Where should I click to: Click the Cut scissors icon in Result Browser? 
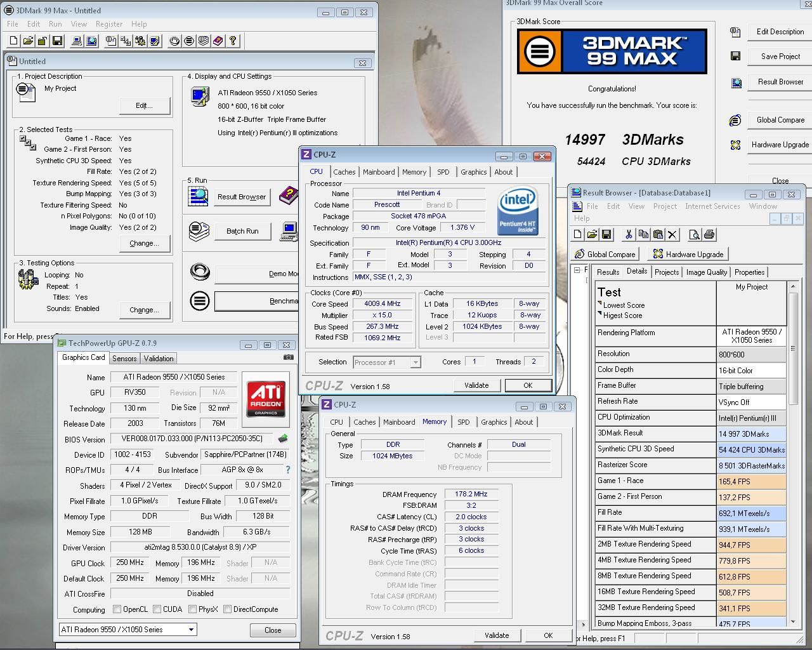click(629, 235)
